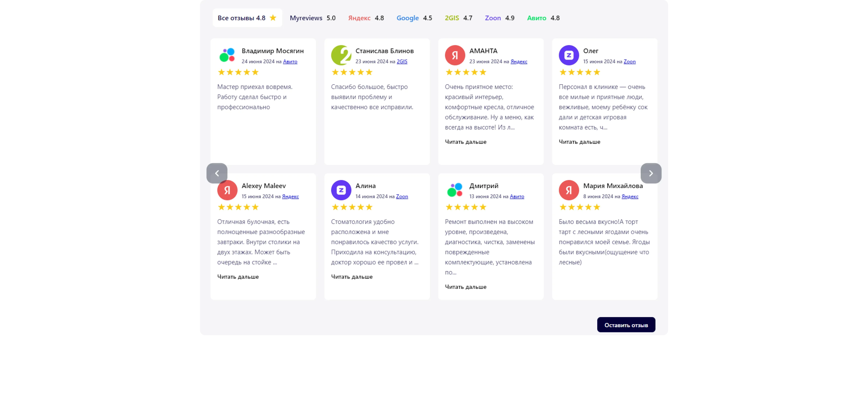This screenshot has width=868, height=405.
Task: Click star rating under Станислав Блинов
Action: (x=352, y=72)
